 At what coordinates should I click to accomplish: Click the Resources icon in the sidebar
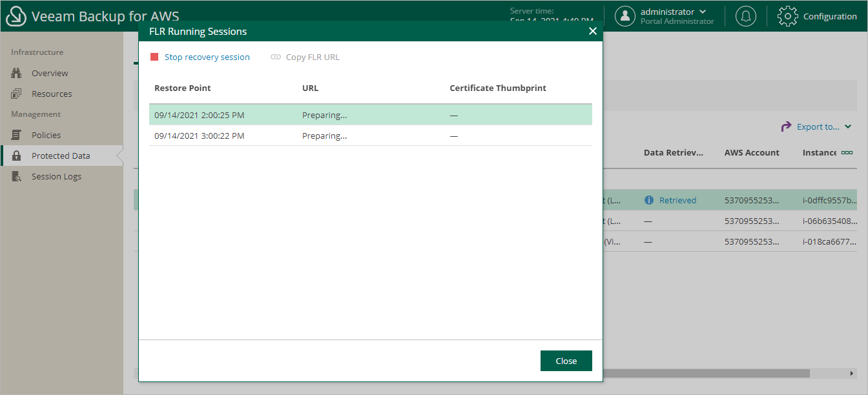click(17, 93)
